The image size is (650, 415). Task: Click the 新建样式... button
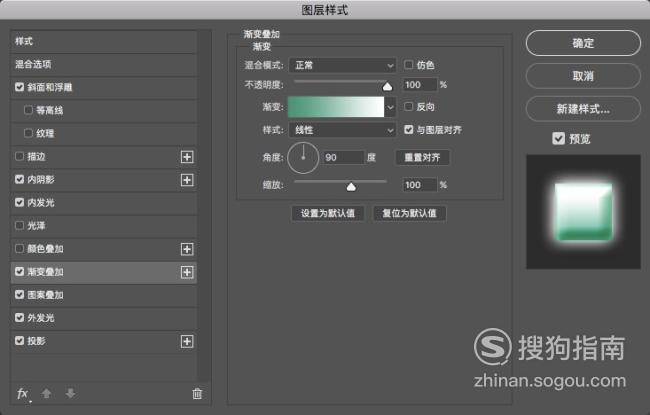[583, 109]
